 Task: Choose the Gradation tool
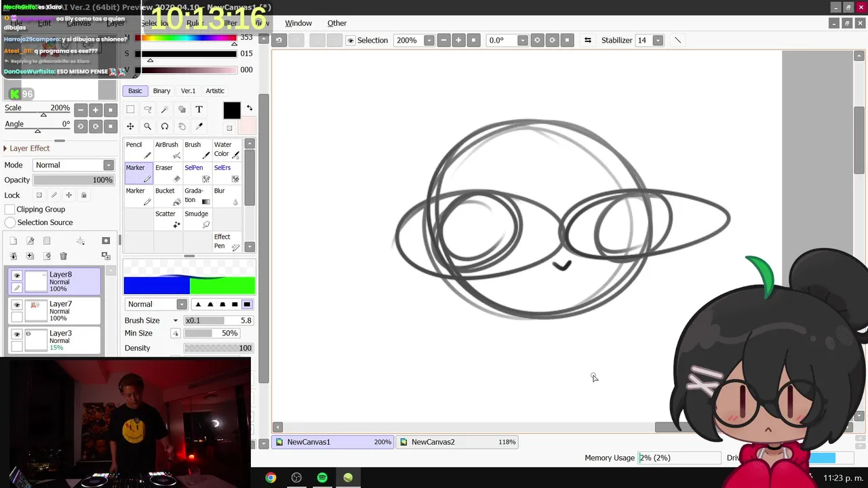pos(197,196)
